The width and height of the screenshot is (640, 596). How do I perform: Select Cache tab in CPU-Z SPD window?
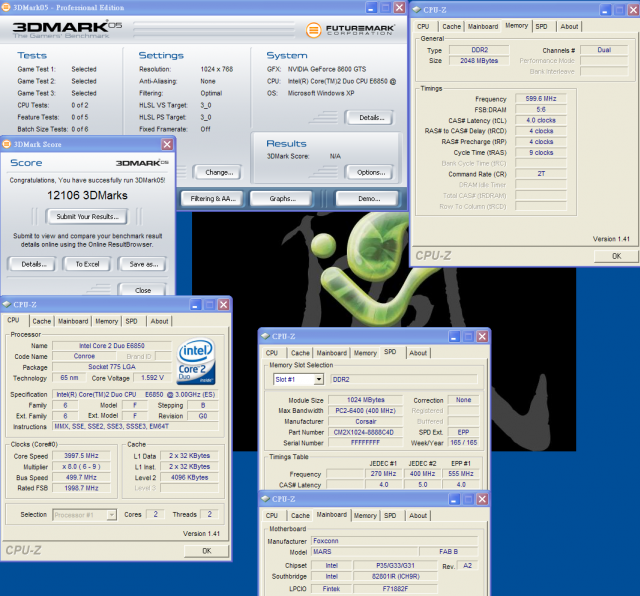coord(300,353)
